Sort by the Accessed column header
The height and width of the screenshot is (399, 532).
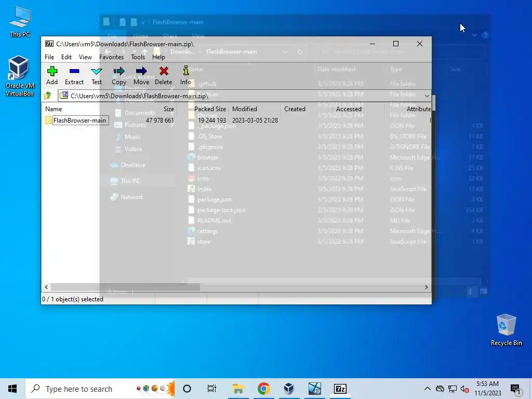click(349, 109)
